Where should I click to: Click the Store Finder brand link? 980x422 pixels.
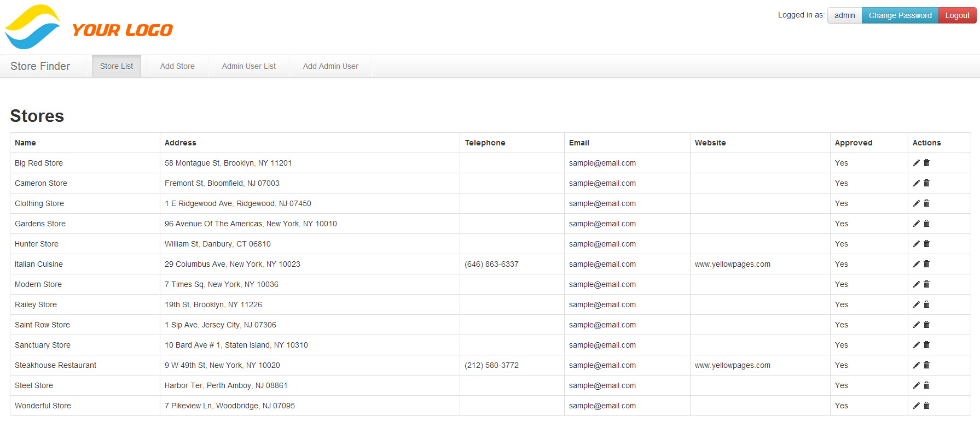[x=40, y=66]
